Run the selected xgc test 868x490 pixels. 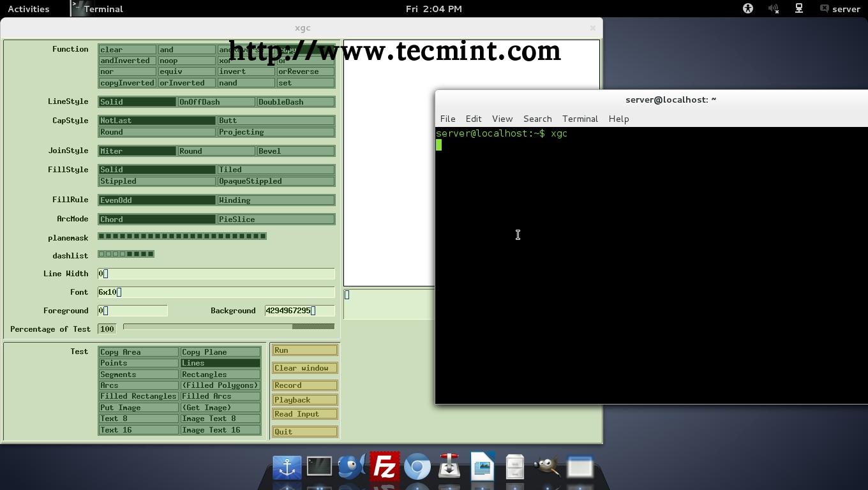(305, 350)
